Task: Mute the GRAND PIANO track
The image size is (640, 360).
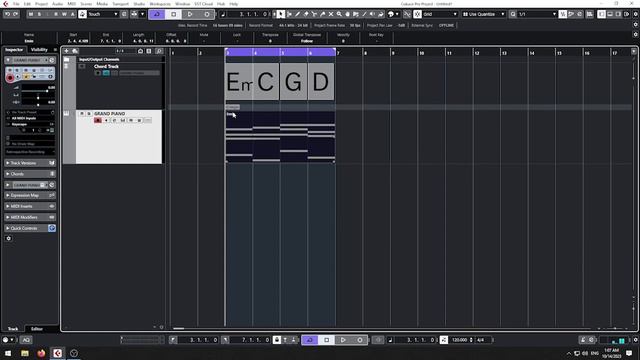Action: pos(82,113)
